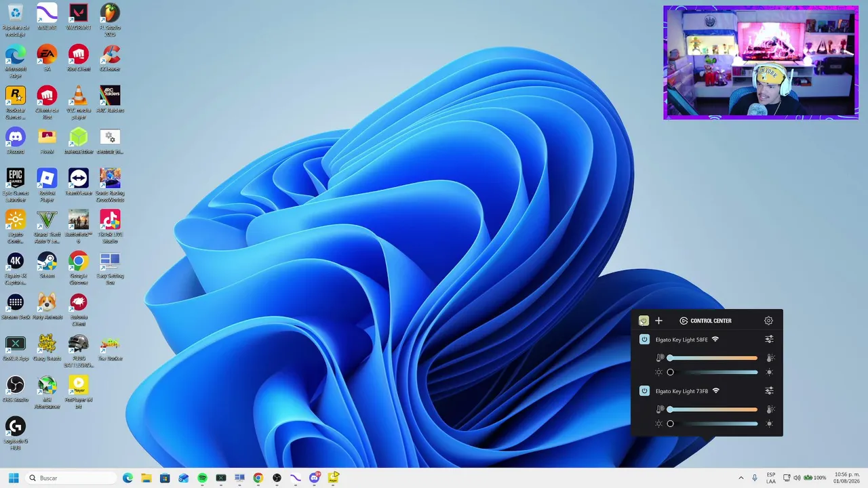Select the Epic Games Launcher desktop shortcut
Screen dimensions: 868x488
pyautogui.click(x=15, y=186)
